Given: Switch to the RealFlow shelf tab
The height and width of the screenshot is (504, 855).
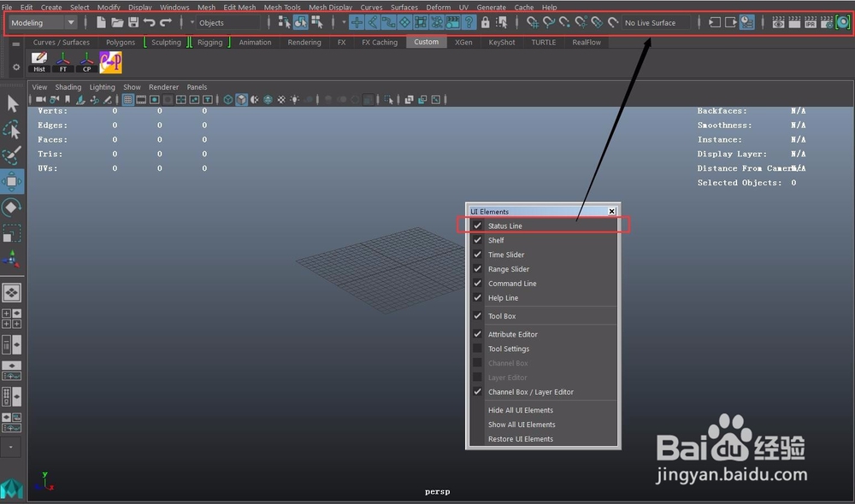Looking at the screenshot, I should tap(587, 42).
